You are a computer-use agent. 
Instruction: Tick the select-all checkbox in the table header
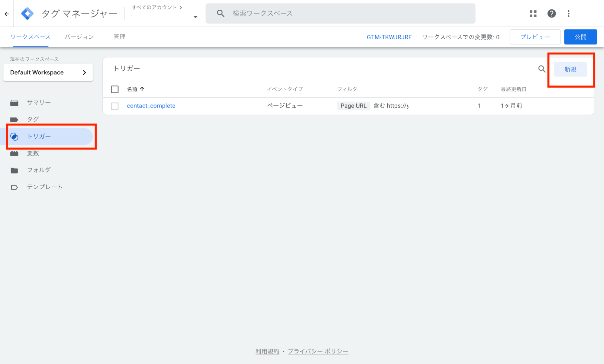[x=115, y=89]
